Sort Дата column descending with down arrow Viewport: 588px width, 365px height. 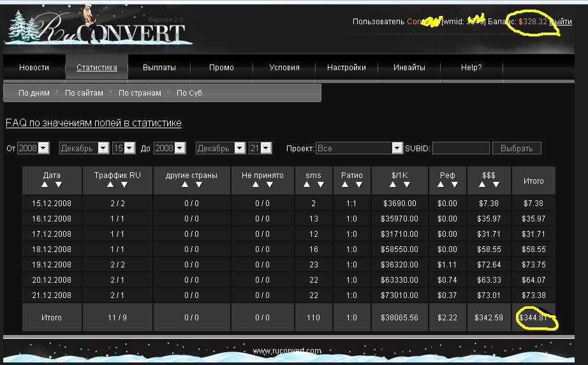(59, 184)
